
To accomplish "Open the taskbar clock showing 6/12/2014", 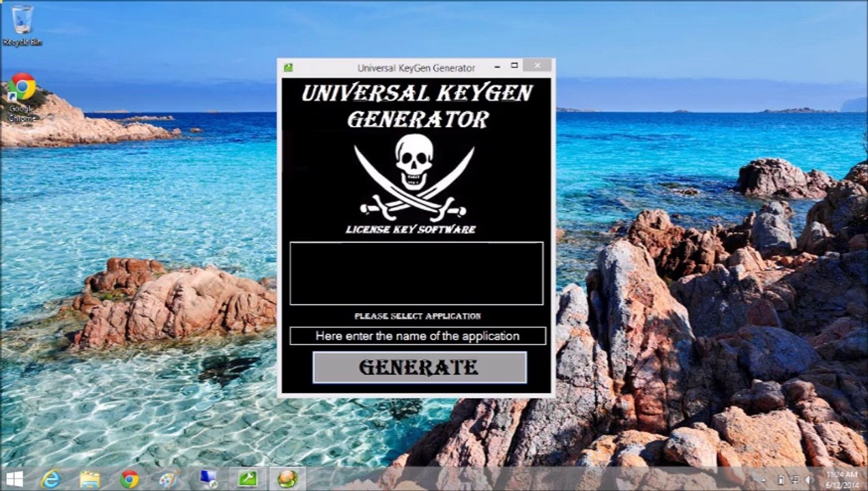I will (x=841, y=479).
